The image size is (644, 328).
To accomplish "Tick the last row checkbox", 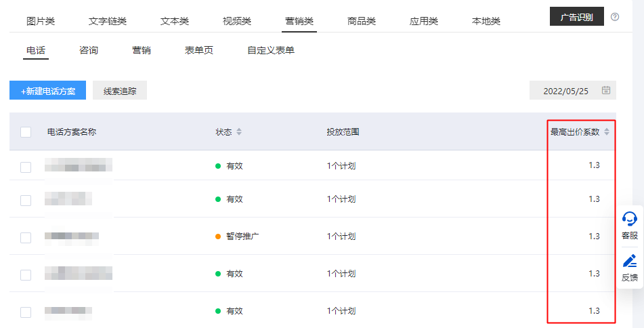I will [26, 312].
